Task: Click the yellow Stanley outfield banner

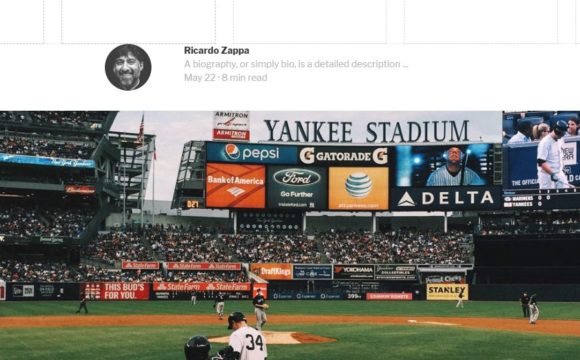Action: (x=447, y=292)
